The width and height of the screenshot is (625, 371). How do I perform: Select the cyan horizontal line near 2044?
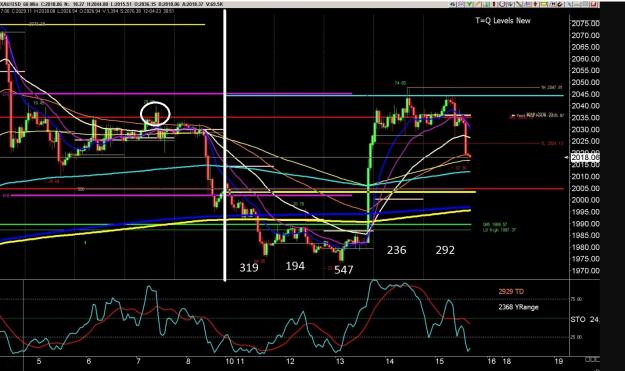395,96
